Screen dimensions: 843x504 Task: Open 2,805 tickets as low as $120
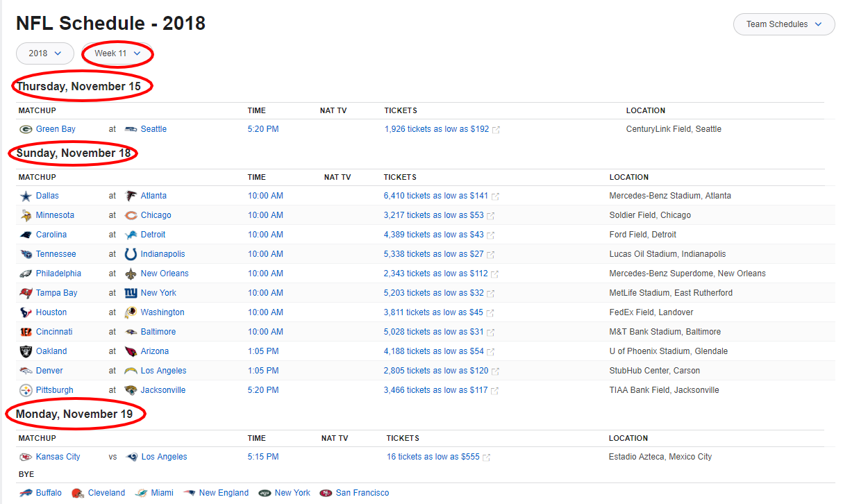pos(436,371)
